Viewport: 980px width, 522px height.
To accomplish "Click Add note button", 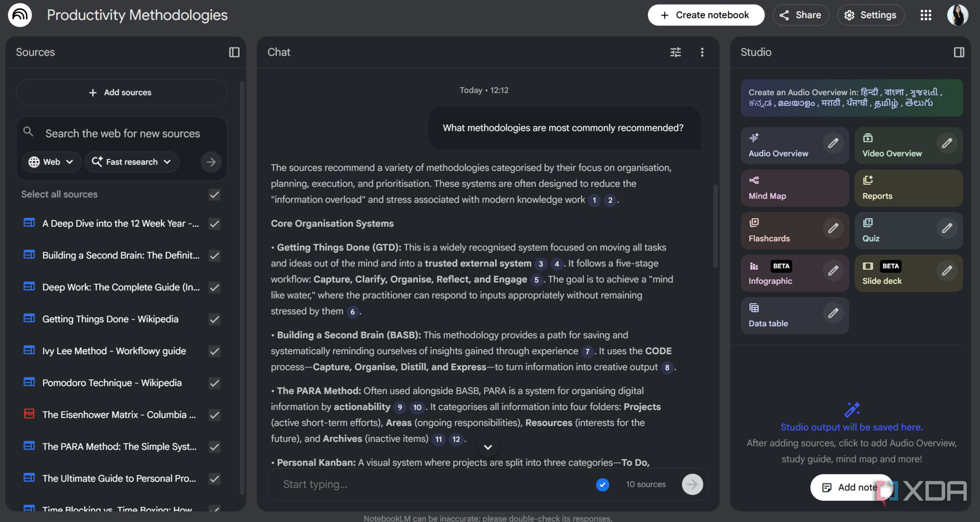I will 851,487.
